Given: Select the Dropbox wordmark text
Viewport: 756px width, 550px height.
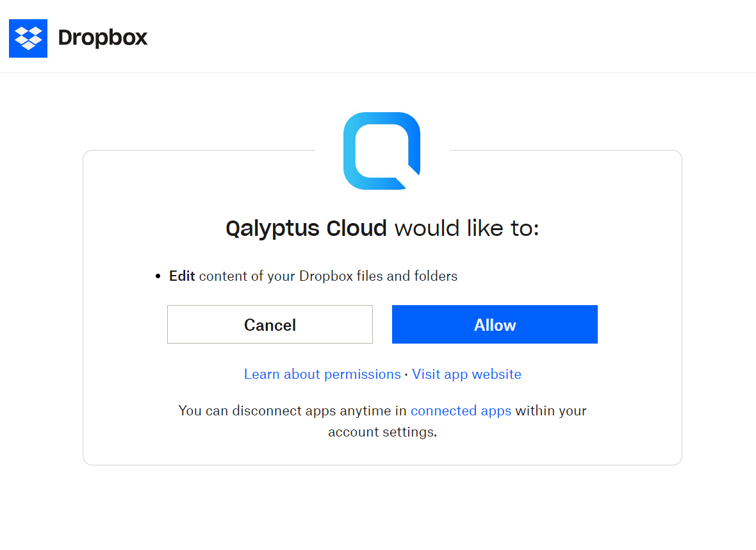Looking at the screenshot, I should [103, 38].
